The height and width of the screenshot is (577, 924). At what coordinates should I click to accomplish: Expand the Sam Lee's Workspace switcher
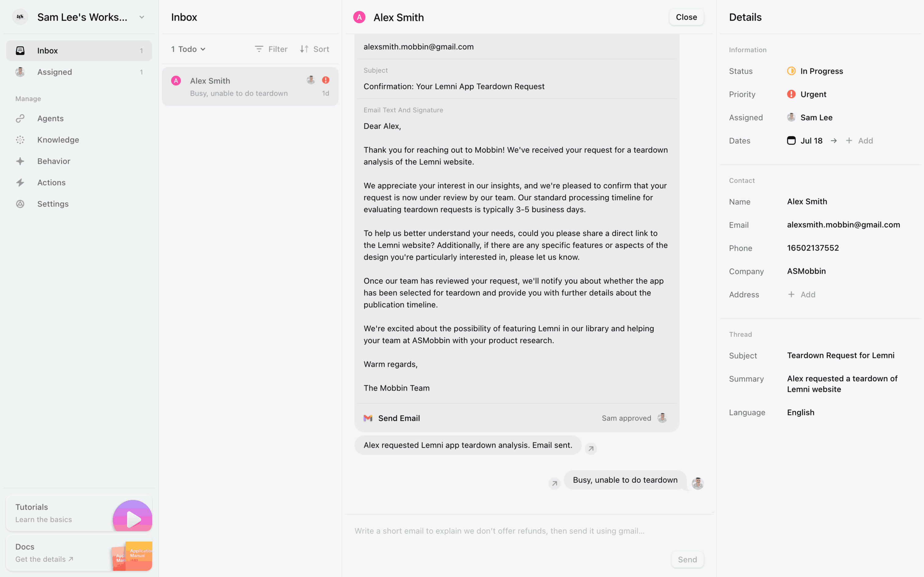142,17
